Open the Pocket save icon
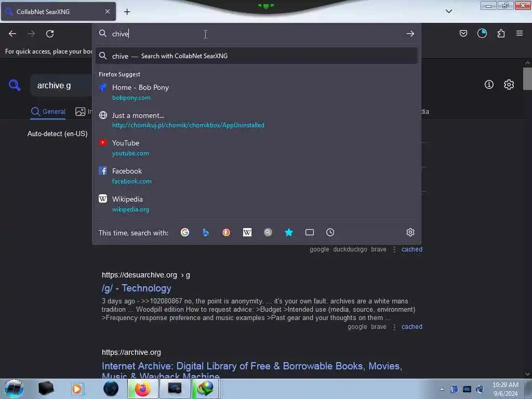532x399 pixels. 463,33
